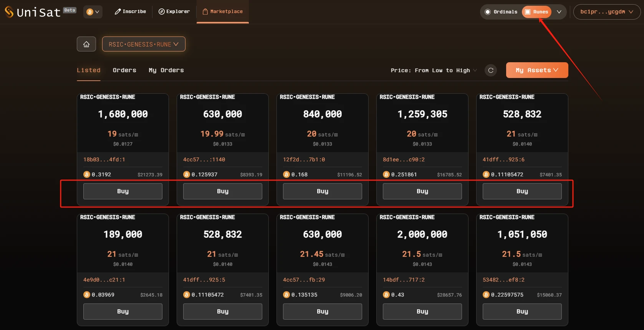Click the Beta badge near logo

[x=70, y=10]
